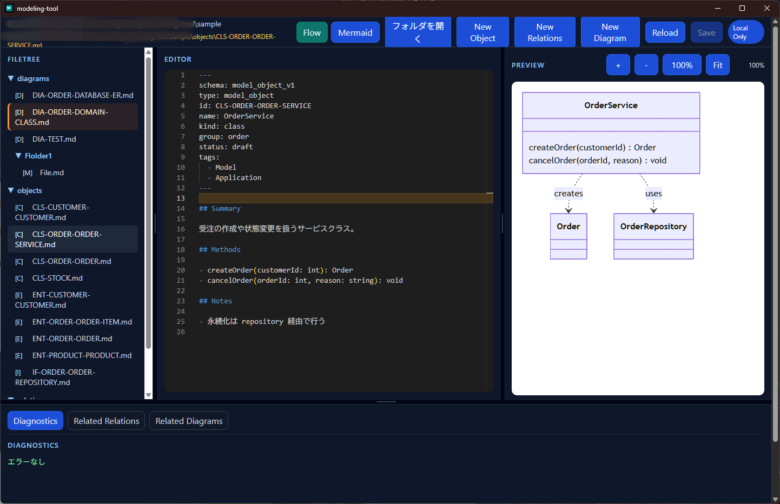Click the [D] icon of DIA-TEST.md
Viewport: 780px width, 504px height.
tap(19, 139)
